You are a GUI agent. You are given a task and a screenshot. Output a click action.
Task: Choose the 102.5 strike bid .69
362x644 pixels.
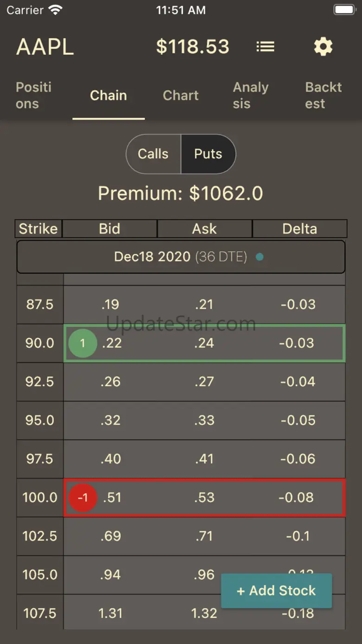110,536
